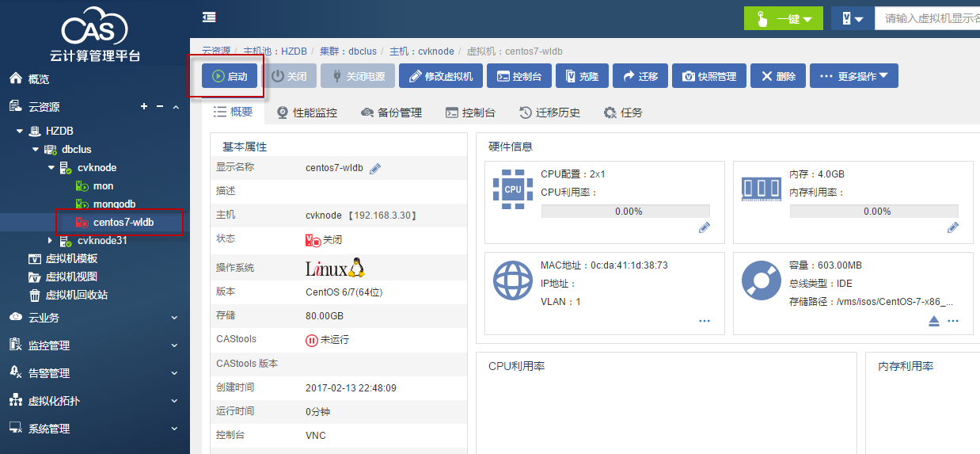Select the mon virtual machine
Screen dimensions: 980x454
pyautogui.click(x=103, y=185)
